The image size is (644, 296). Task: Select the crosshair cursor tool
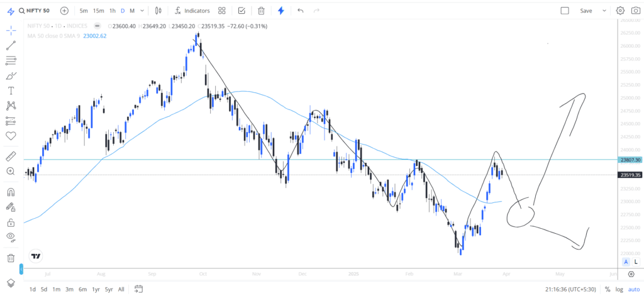(11, 30)
